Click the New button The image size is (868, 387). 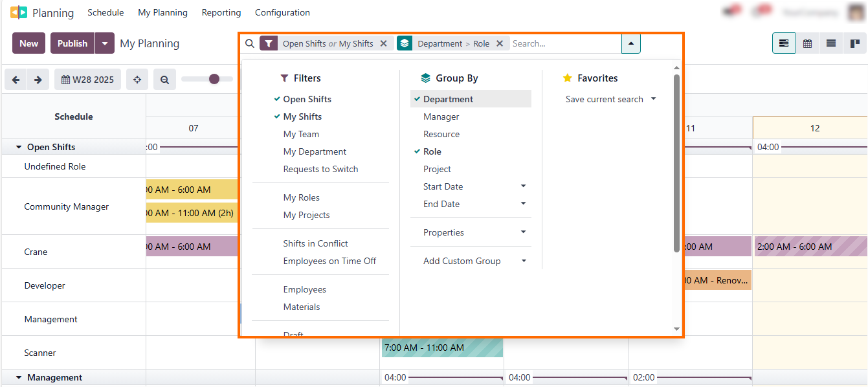pyautogui.click(x=28, y=43)
